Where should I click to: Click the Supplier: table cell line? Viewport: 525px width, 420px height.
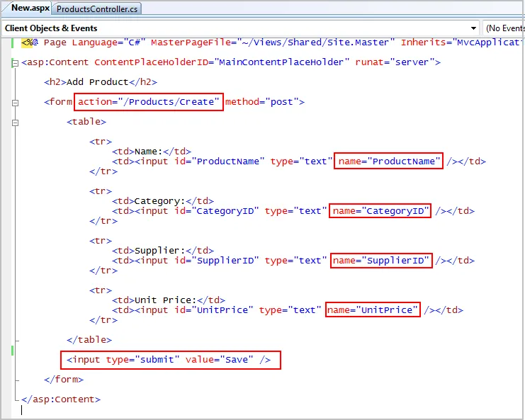click(163, 251)
